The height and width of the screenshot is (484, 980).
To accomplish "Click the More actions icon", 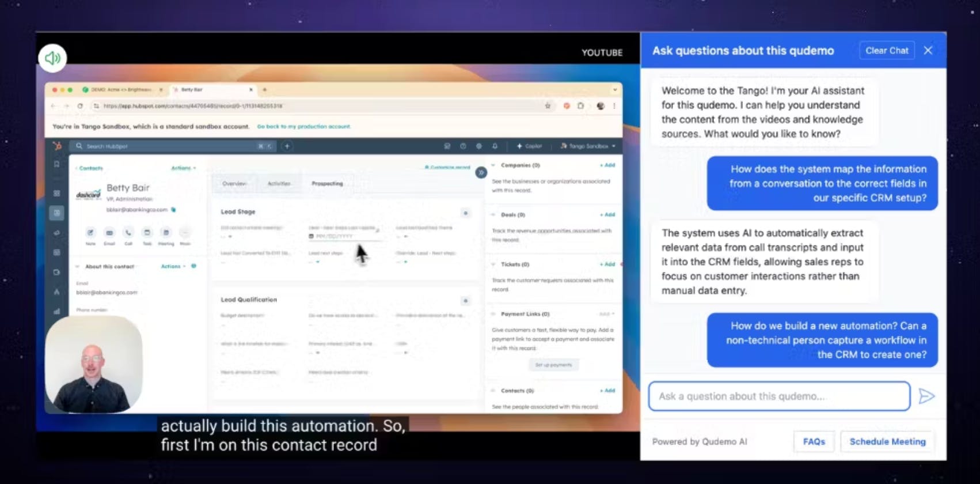I will pyautogui.click(x=185, y=233).
